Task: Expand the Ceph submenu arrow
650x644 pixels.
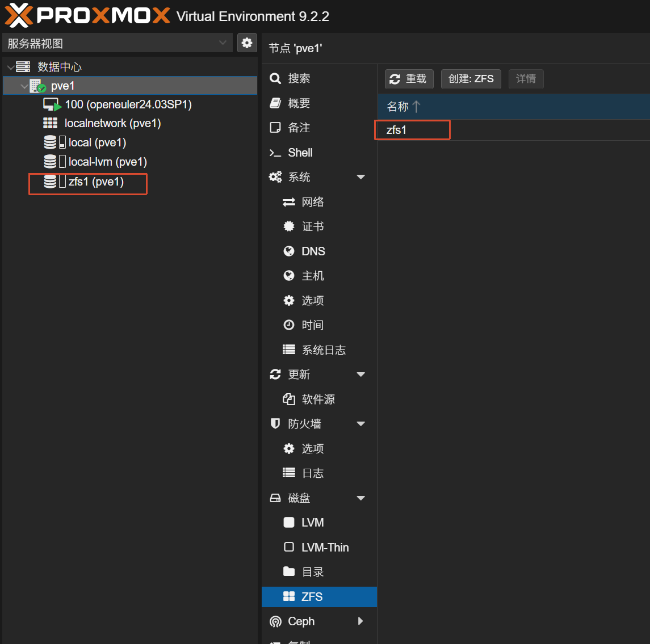Action: (360, 621)
